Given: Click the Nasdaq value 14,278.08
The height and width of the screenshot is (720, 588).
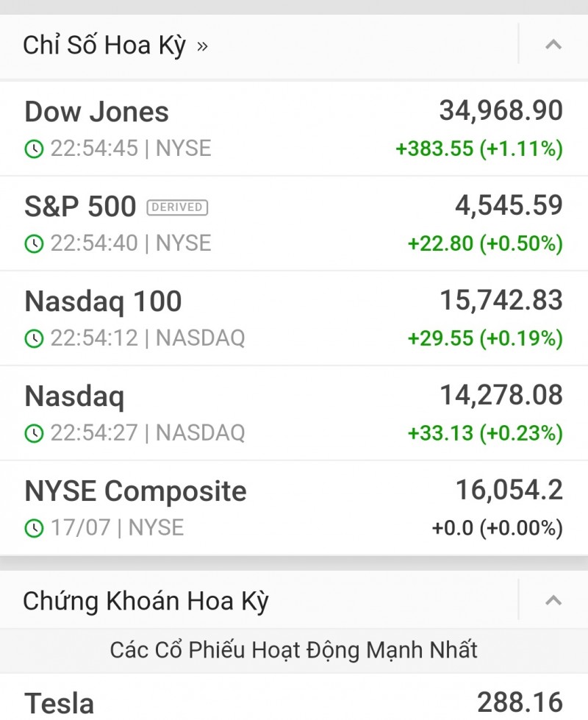Looking at the screenshot, I should tap(501, 396).
